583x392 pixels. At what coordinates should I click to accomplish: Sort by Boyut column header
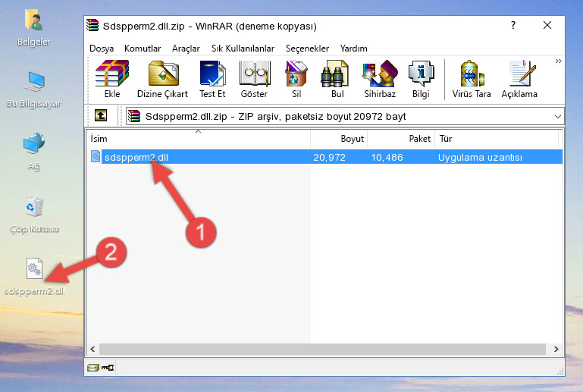click(339, 138)
